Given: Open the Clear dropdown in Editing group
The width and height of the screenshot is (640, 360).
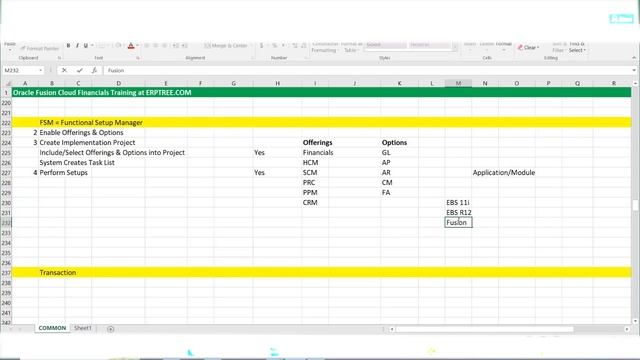Looking at the screenshot, I should click(529, 48).
